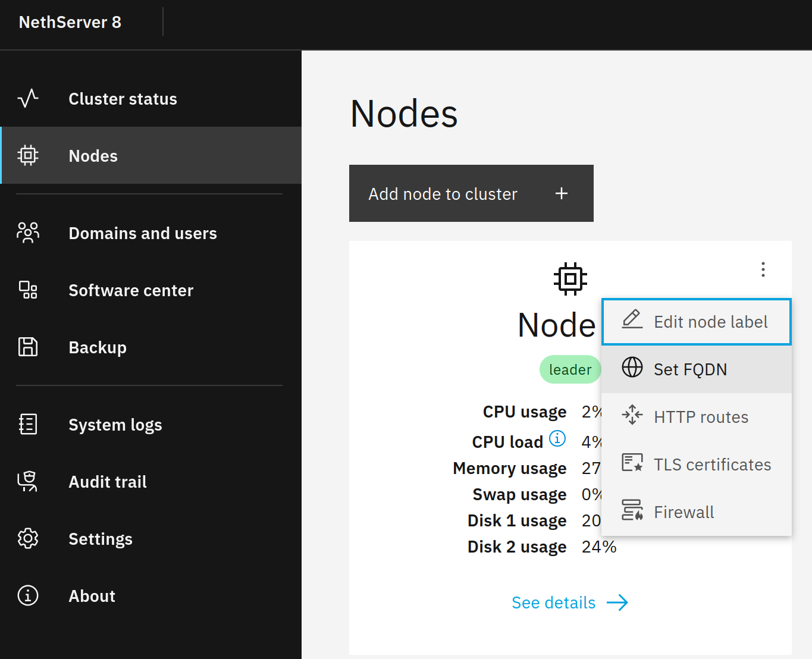Click the About info icon in sidebar
The height and width of the screenshot is (659, 812).
click(x=28, y=595)
